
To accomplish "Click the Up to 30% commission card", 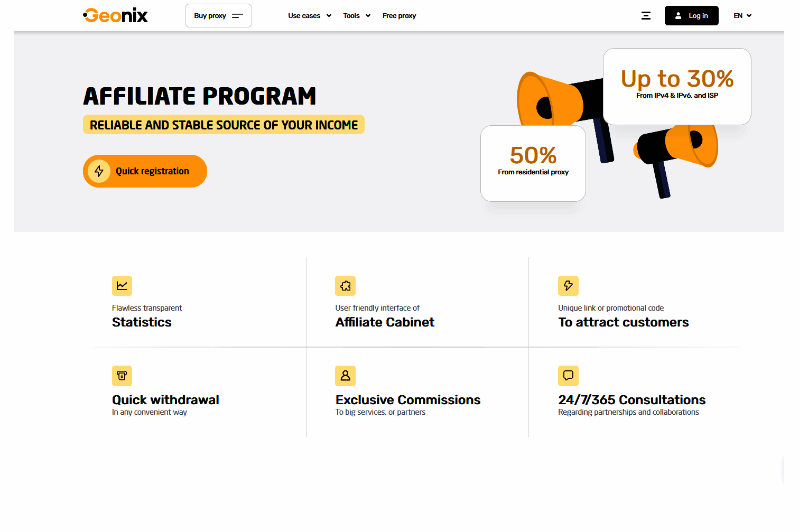I will coord(677,87).
